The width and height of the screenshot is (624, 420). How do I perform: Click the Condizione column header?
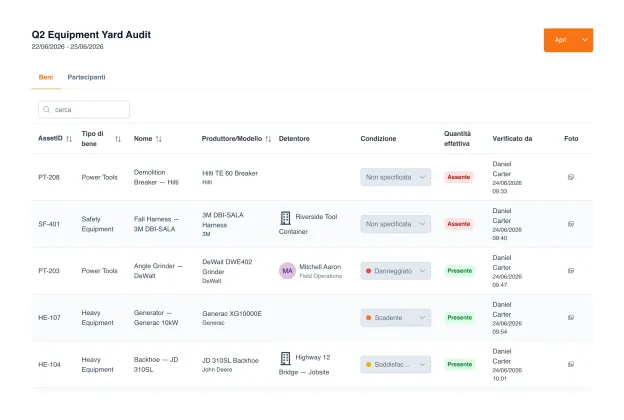point(378,139)
